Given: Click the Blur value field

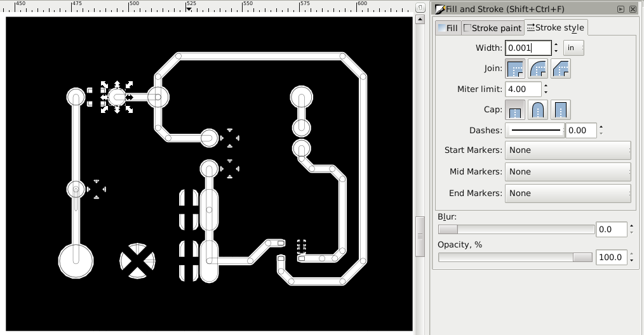Looking at the screenshot, I should pyautogui.click(x=612, y=230).
